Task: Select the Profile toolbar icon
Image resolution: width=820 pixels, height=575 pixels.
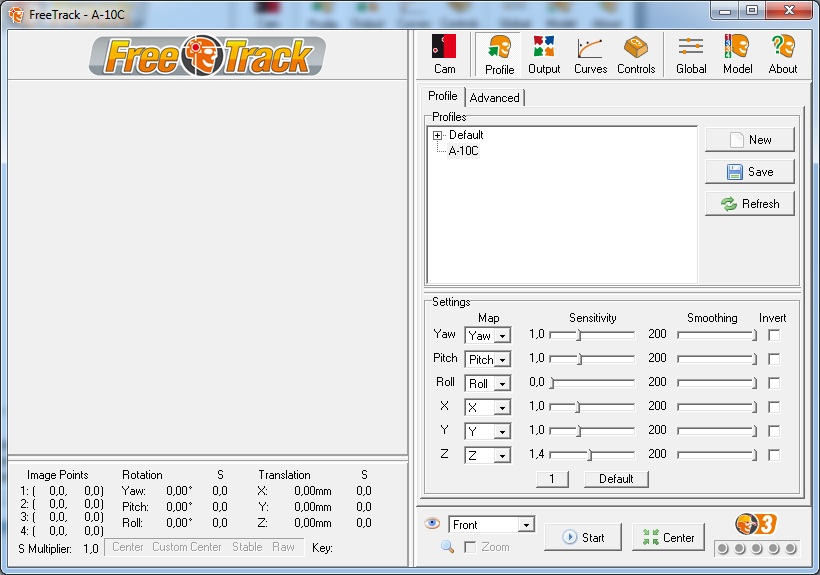Action: tap(499, 54)
